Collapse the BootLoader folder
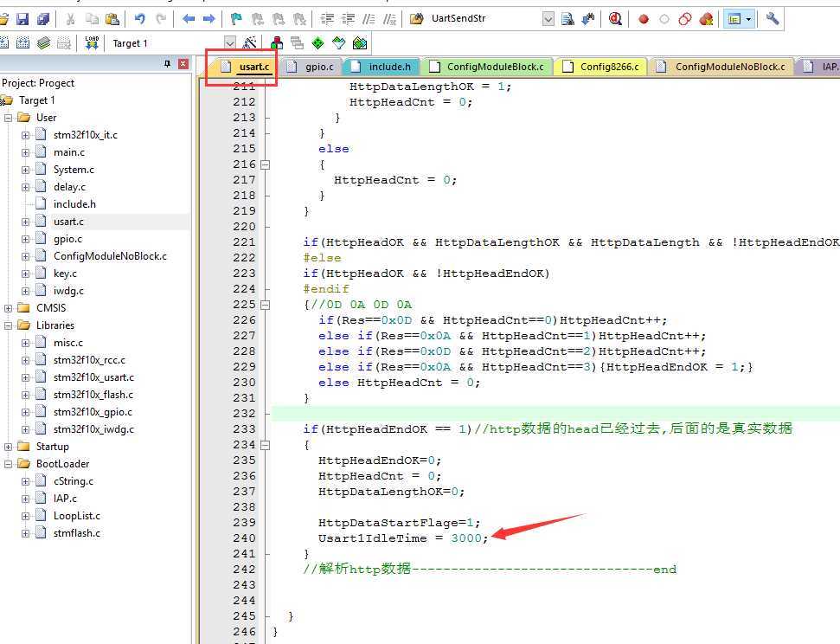Viewport: 840px width, 644px height. [x=9, y=464]
